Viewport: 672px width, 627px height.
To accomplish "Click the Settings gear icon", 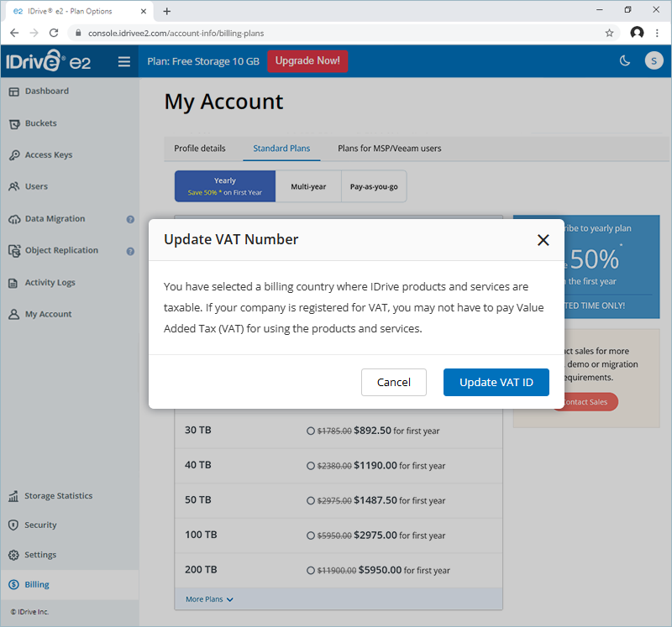I will coord(13,555).
